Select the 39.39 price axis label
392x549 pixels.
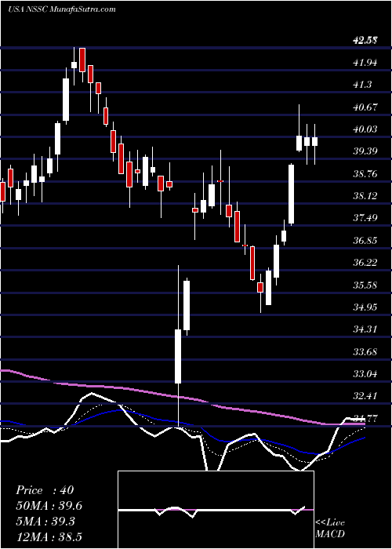(365, 151)
